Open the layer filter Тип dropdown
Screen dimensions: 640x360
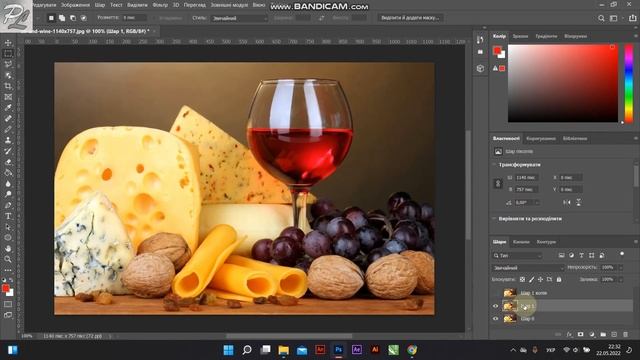(517, 256)
